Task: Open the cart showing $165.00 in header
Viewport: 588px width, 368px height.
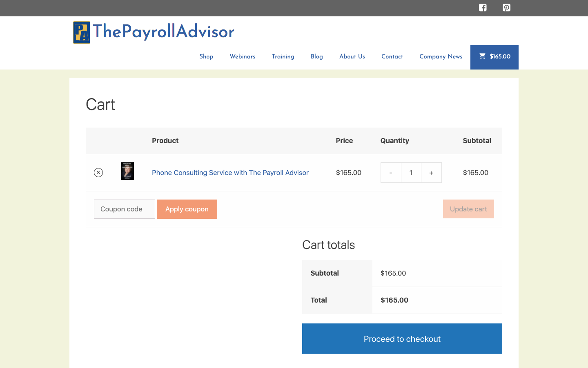Action: coord(494,57)
